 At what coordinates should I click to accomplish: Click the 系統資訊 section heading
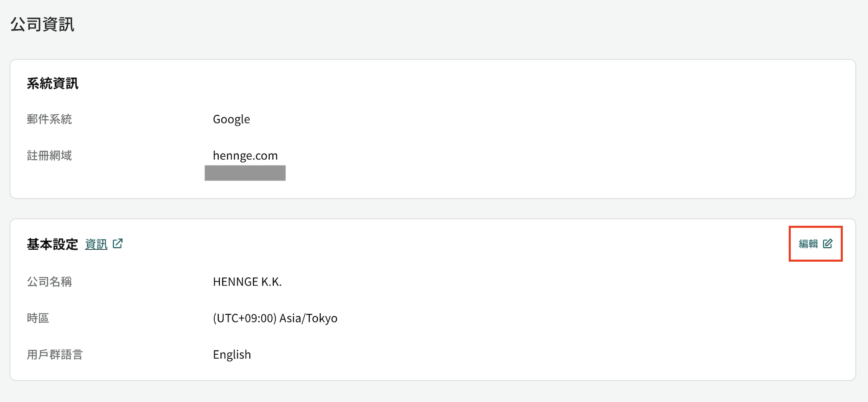52,83
